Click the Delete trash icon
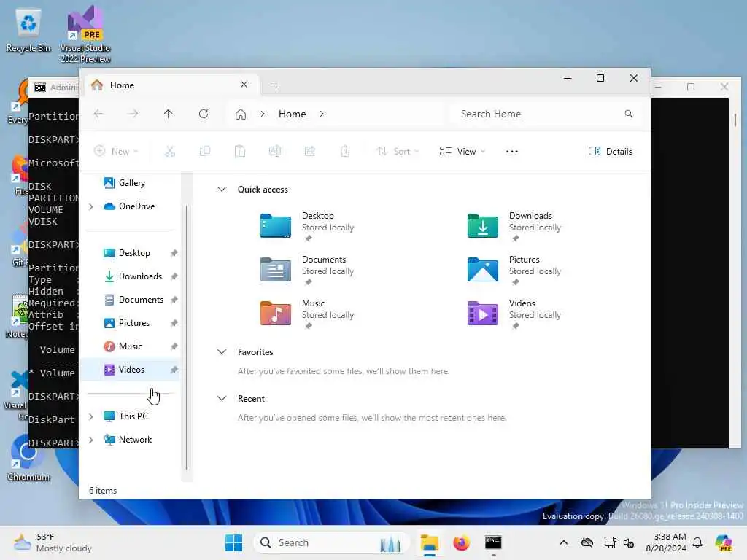 (x=345, y=152)
